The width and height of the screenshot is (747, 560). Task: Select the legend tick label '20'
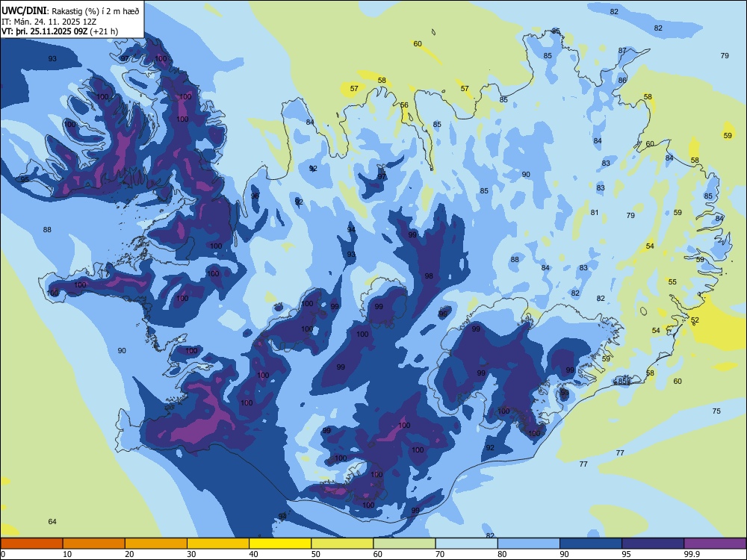tap(129, 554)
